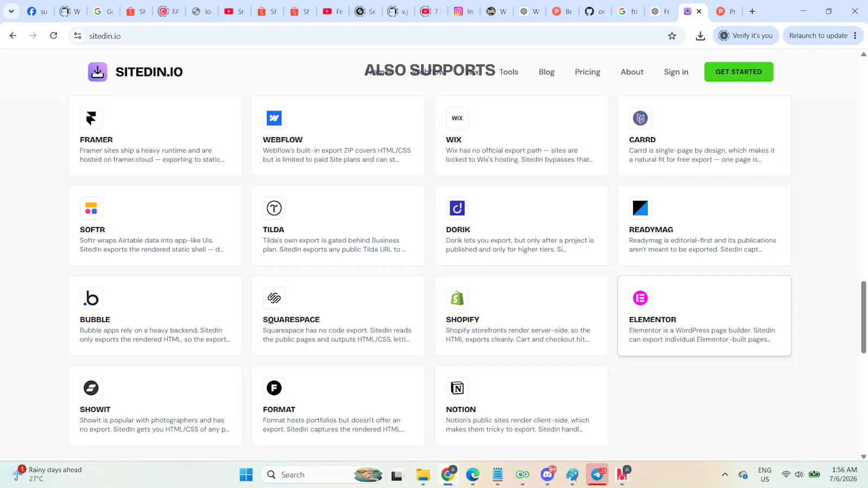Open Windows Start menu
The height and width of the screenshot is (488, 868).
point(246,475)
